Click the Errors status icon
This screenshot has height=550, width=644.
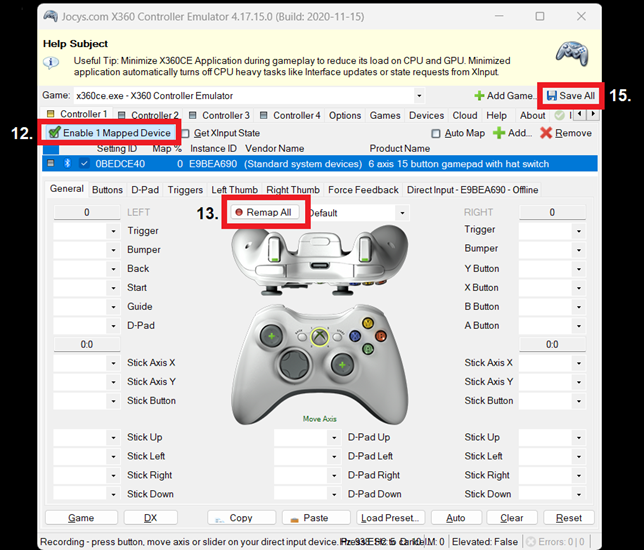pyautogui.click(x=531, y=542)
